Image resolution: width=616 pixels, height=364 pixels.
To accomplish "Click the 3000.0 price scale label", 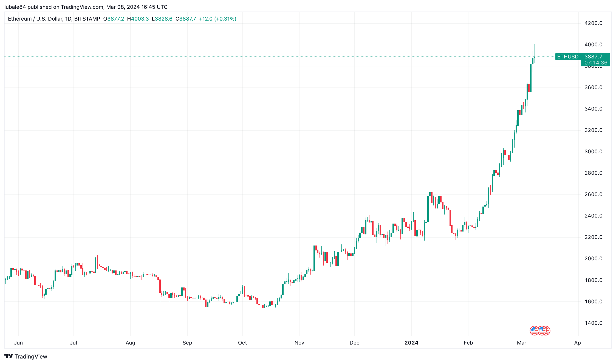I will (594, 151).
